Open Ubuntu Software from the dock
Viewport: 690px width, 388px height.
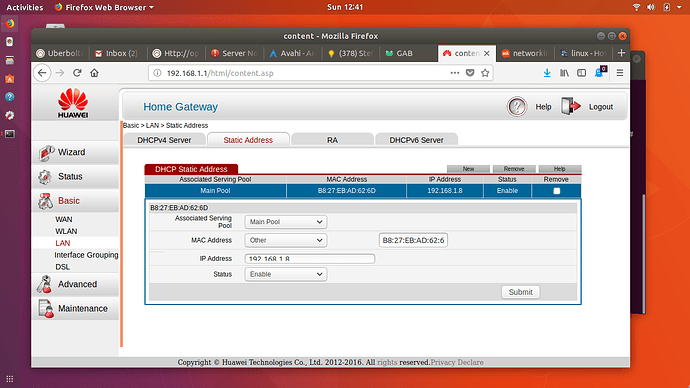tap(10, 79)
